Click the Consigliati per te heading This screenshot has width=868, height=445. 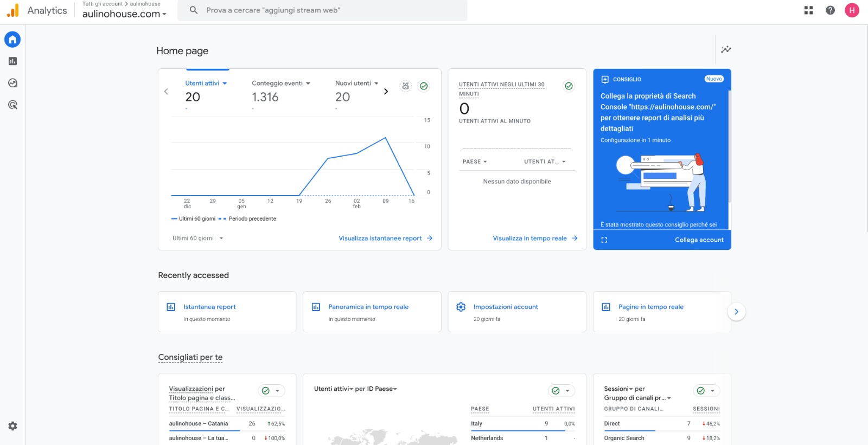(x=190, y=357)
